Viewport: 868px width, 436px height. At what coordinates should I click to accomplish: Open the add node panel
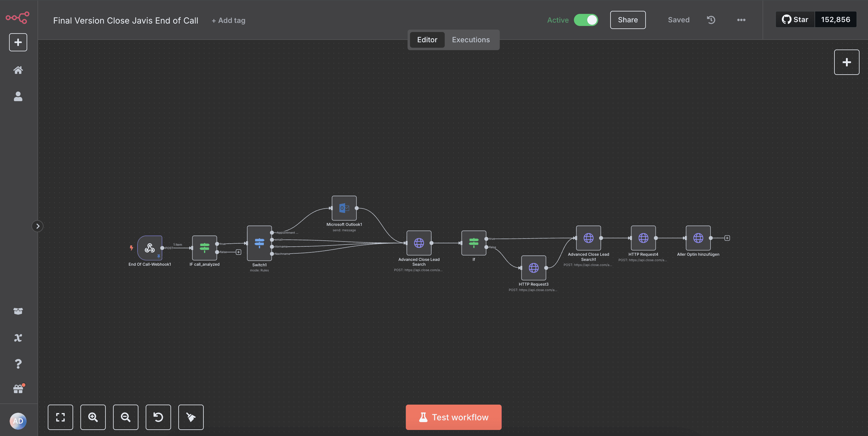(x=847, y=62)
